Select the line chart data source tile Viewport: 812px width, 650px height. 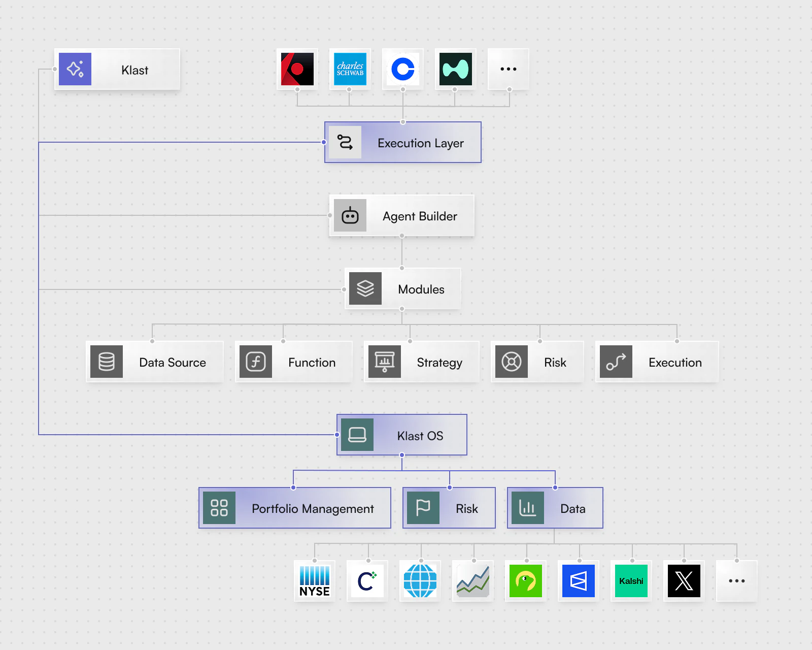tap(473, 581)
